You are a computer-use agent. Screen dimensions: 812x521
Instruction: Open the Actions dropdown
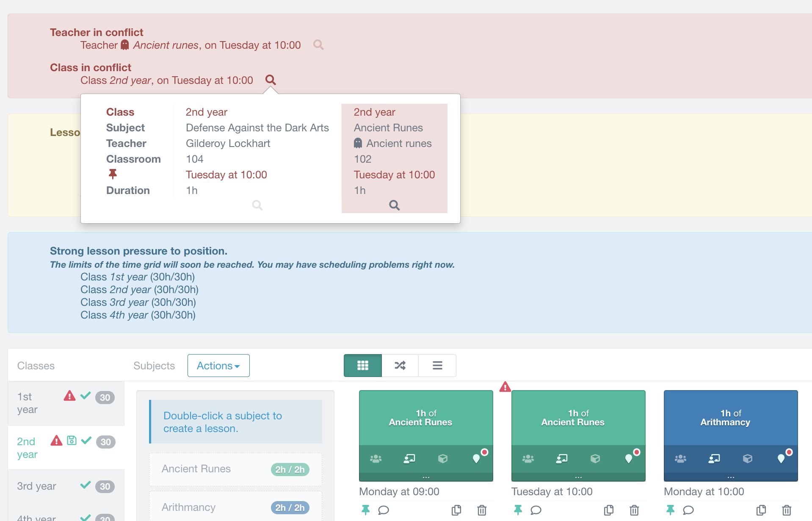click(x=218, y=365)
